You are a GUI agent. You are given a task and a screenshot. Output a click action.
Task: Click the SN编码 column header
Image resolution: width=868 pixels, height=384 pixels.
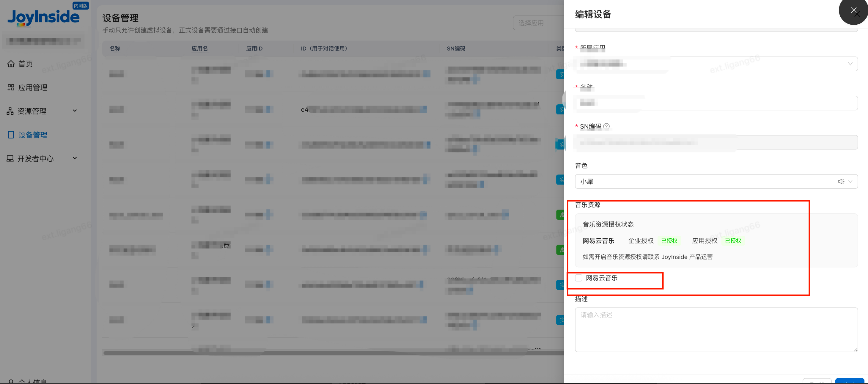pyautogui.click(x=456, y=48)
